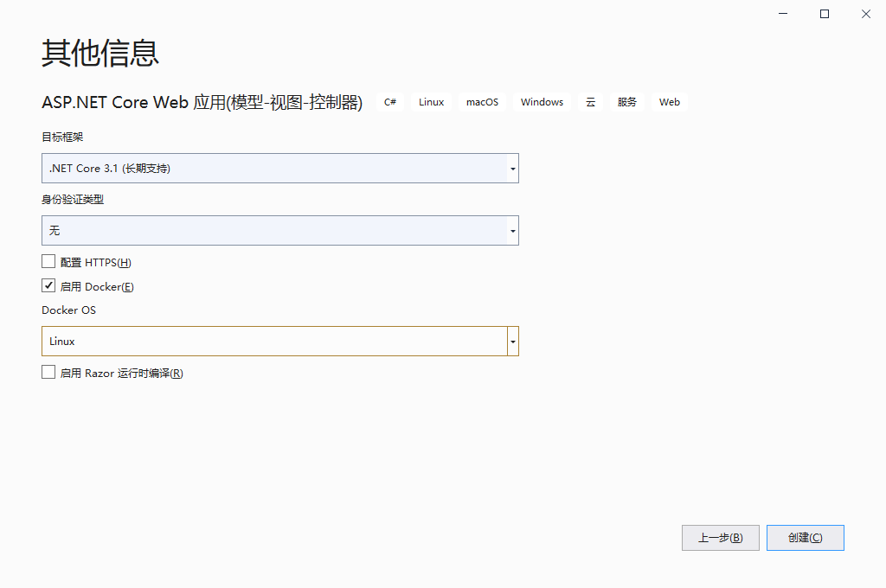Click the 服务 tag
Screen dimensions: 886x588
pos(627,102)
